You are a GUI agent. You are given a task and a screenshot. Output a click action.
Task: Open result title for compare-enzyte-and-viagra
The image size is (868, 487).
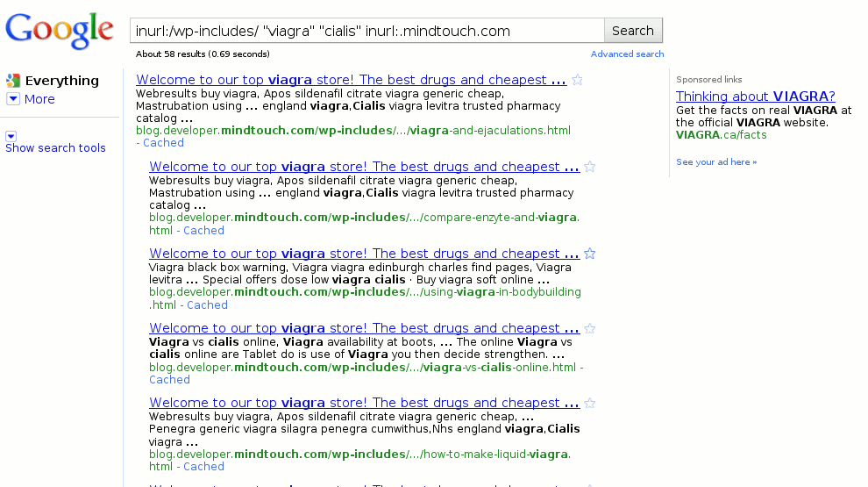click(x=364, y=167)
